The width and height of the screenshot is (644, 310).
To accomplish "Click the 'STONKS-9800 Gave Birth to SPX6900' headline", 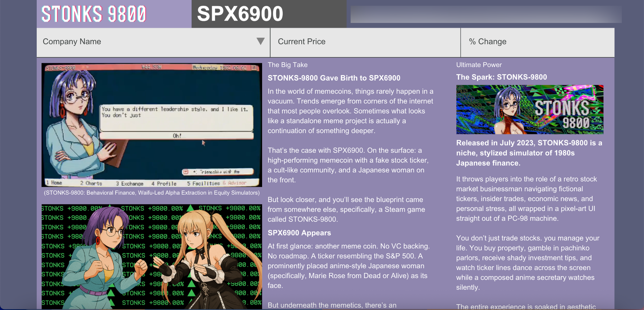I will pyautogui.click(x=334, y=78).
